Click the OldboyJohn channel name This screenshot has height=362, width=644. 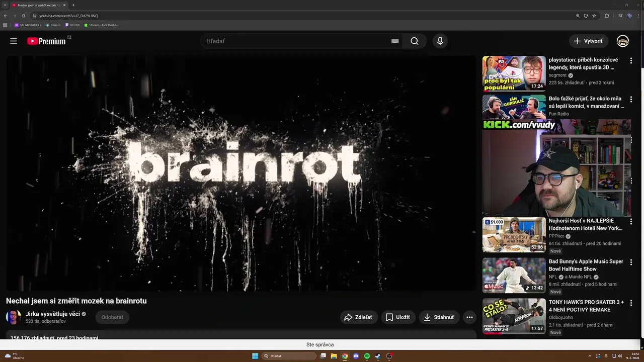pos(560,317)
